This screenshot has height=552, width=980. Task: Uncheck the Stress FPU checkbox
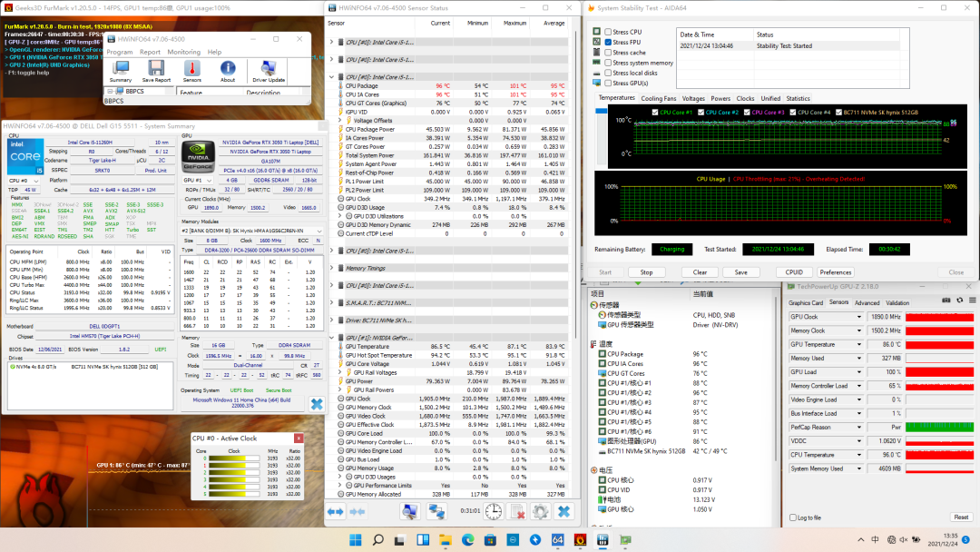point(608,42)
